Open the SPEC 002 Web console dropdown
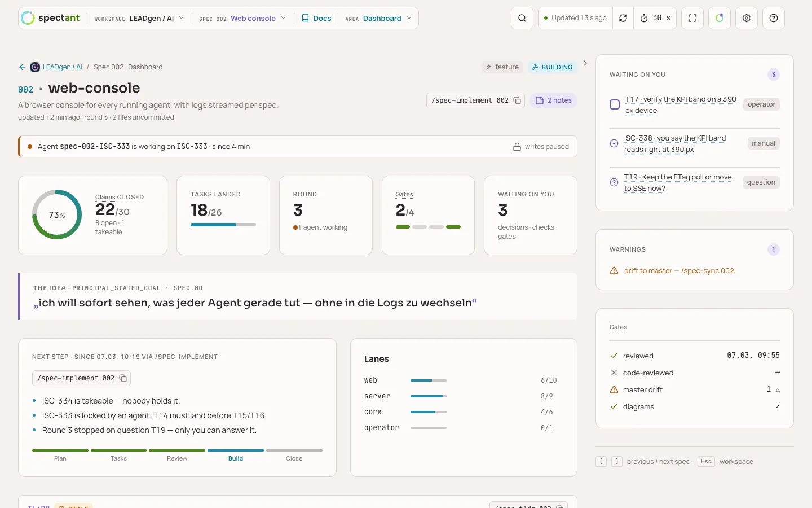The image size is (812, 508). click(242, 18)
